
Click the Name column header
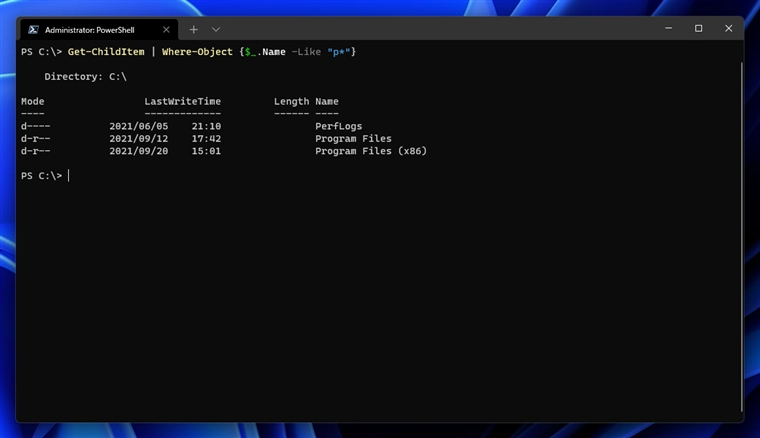(327, 101)
